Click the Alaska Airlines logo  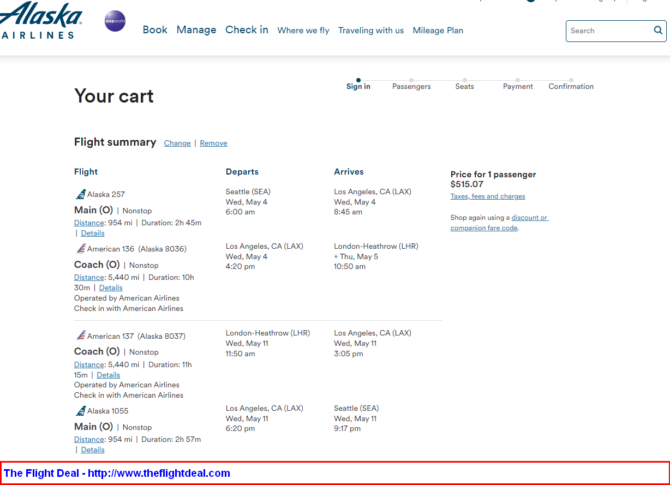(x=40, y=20)
